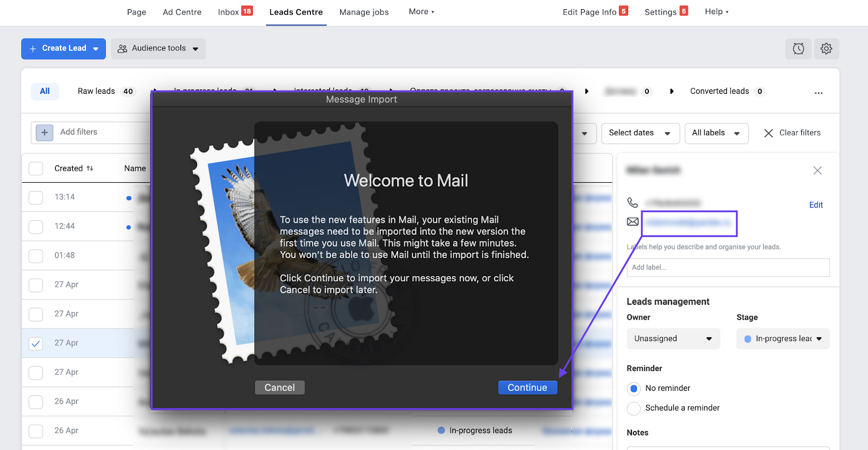The width and height of the screenshot is (868, 450).
Task: Tick the checkbox for the 12:44 lead
Action: tap(36, 227)
